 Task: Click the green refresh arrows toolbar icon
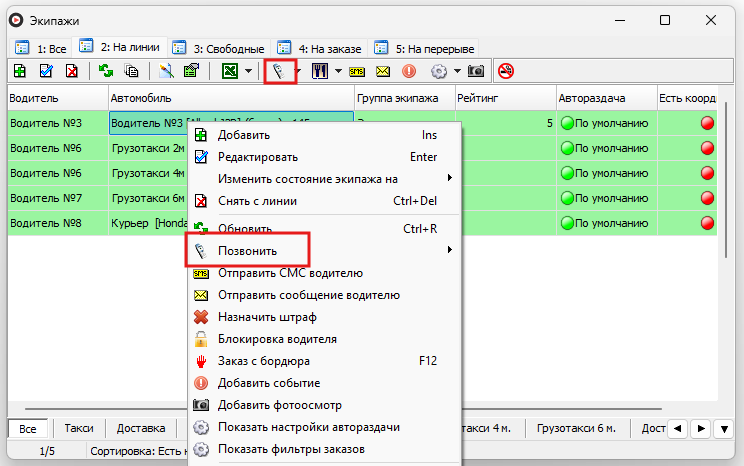pyautogui.click(x=106, y=71)
